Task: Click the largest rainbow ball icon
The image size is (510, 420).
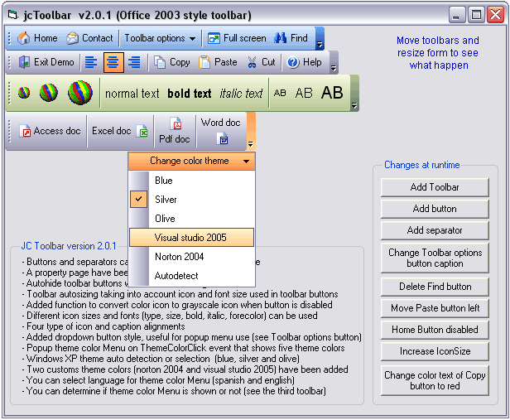Action: click(79, 93)
